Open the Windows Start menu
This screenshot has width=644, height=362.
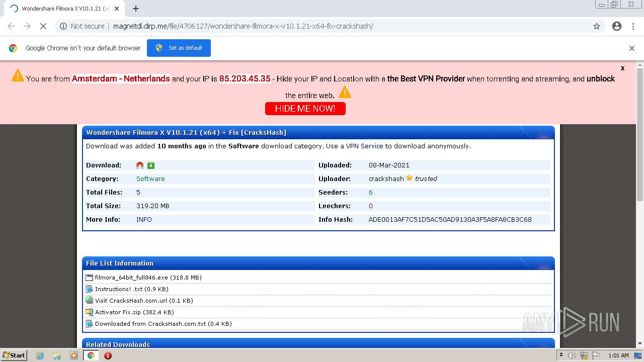coord(14,355)
